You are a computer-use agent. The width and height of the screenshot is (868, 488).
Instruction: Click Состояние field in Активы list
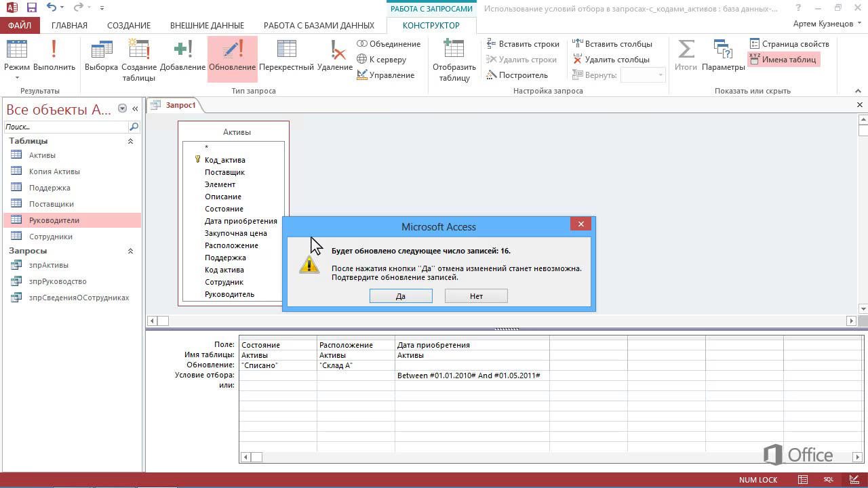(224, 209)
